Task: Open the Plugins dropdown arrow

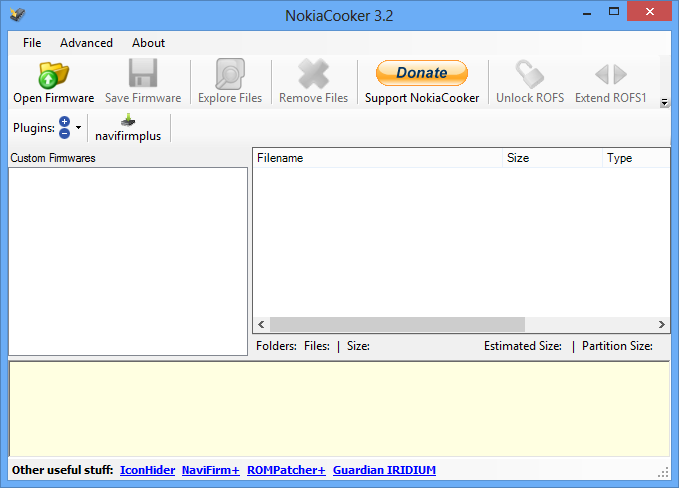Action: pyautogui.click(x=78, y=127)
